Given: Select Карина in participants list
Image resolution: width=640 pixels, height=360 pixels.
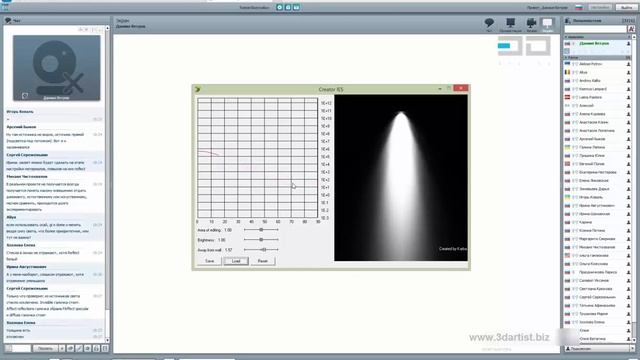Looking at the screenshot, I should click(585, 222).
